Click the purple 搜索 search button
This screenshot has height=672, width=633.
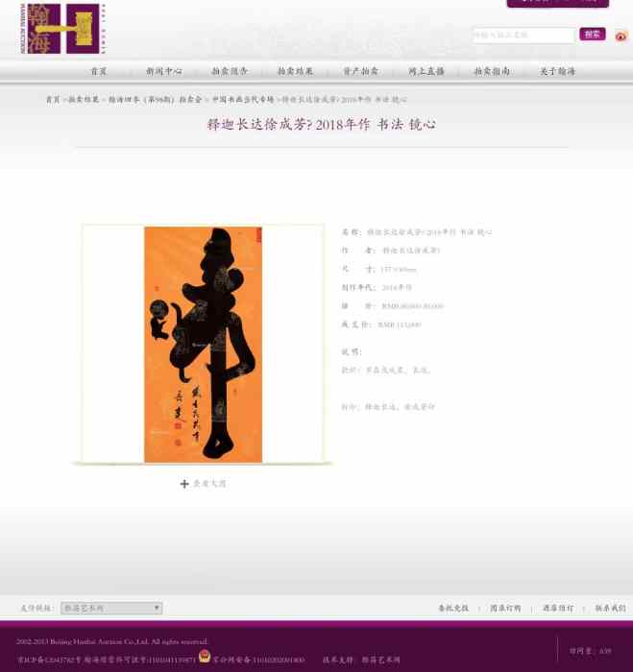coord(593,35)
